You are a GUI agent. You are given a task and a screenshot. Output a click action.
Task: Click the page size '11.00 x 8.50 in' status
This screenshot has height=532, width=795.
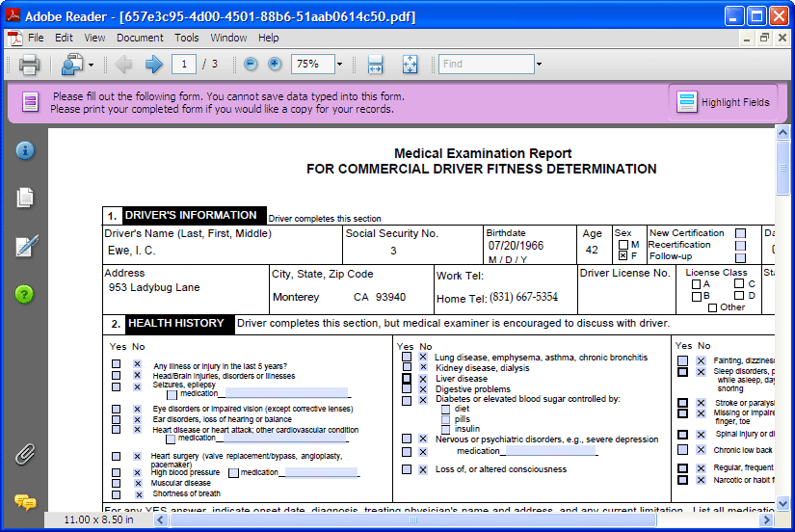click(99, 519)
